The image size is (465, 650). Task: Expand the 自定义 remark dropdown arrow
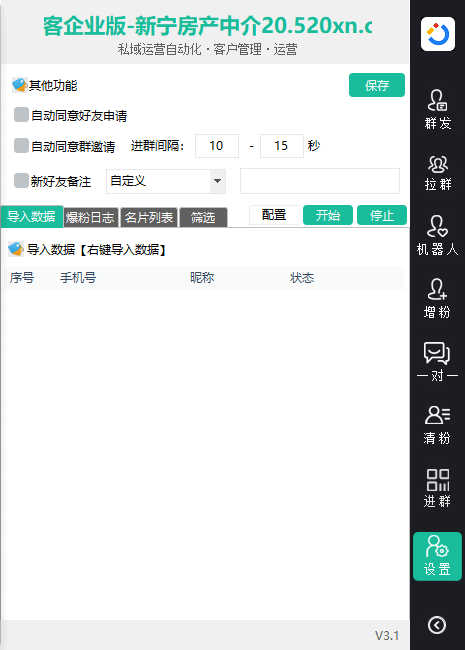tap(217, 181)
